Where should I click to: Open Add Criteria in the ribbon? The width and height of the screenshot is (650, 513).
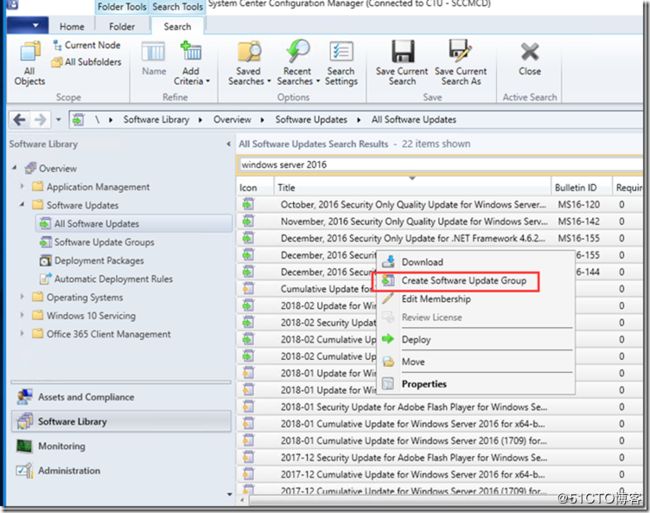pos(191,63)
